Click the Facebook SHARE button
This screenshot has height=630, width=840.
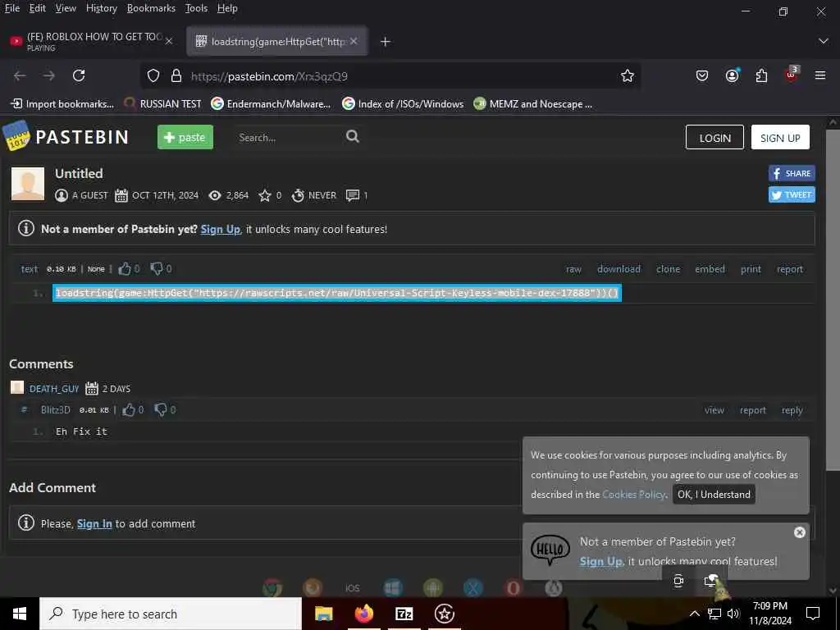click(x=792, y=173)
